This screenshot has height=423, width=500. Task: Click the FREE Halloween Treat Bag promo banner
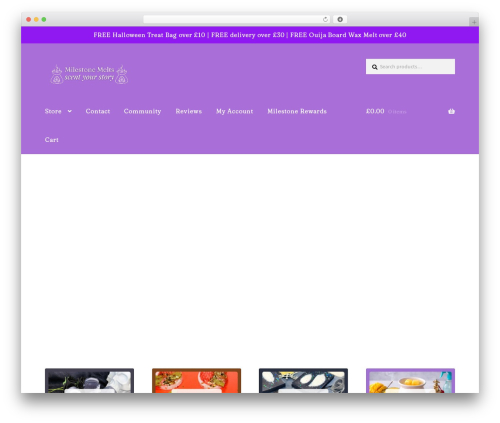coord(250,35)
